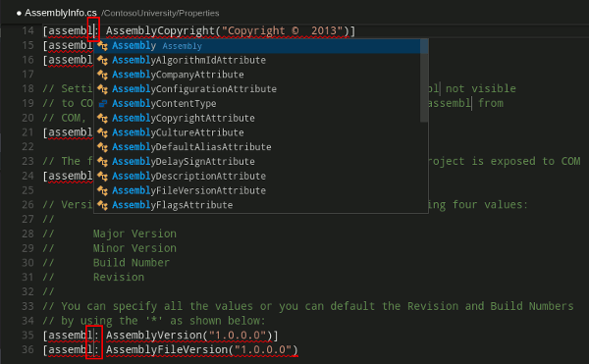589x364 pixels.
Task: Click comment starting 'You can specify all'
Action: (x=308, y=306)
